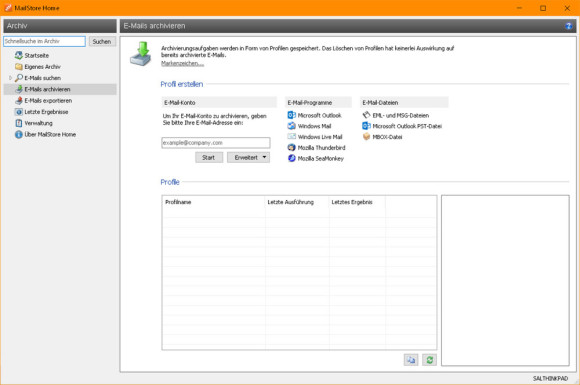Viewport: 580px width, 385px height.
Task: Choose Mozilla SeaMonkey program
Action: tap(321, 158)
